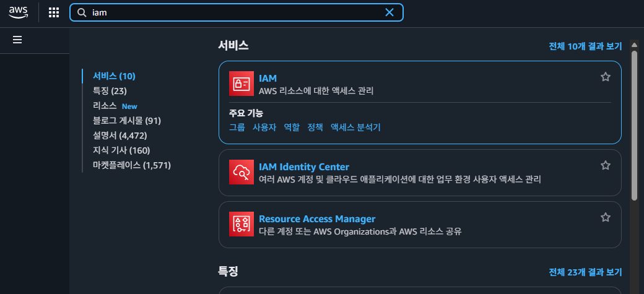Open the AWS logo home link

tap(18, 13)
